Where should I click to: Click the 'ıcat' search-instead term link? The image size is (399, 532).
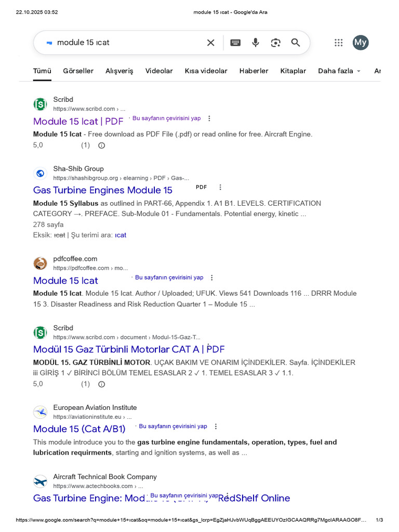click(x=121, y=235)
